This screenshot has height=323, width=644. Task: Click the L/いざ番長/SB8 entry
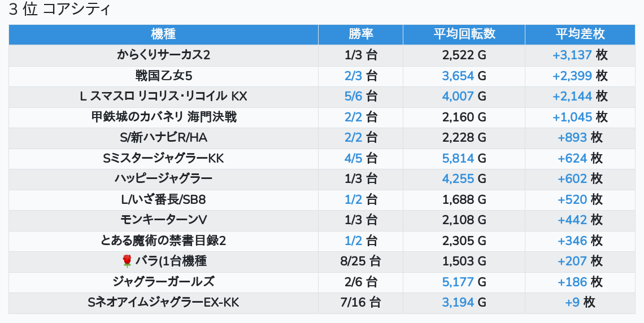[163, 199]
